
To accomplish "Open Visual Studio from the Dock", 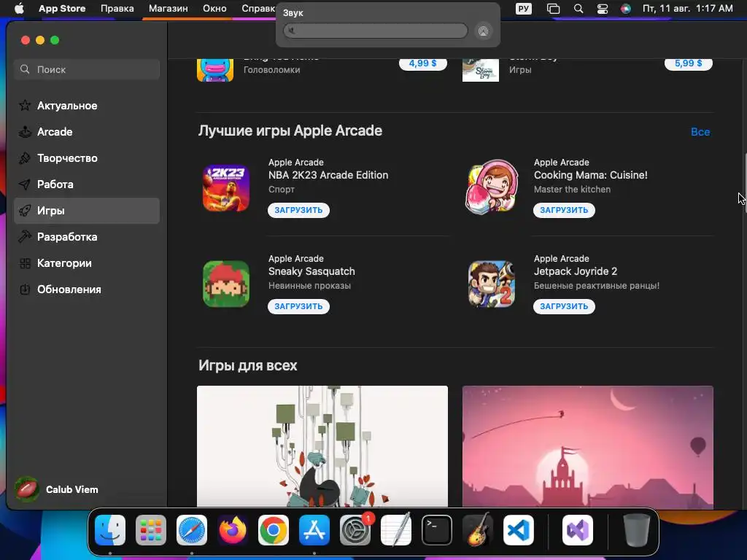I will [x=578, y=530].
